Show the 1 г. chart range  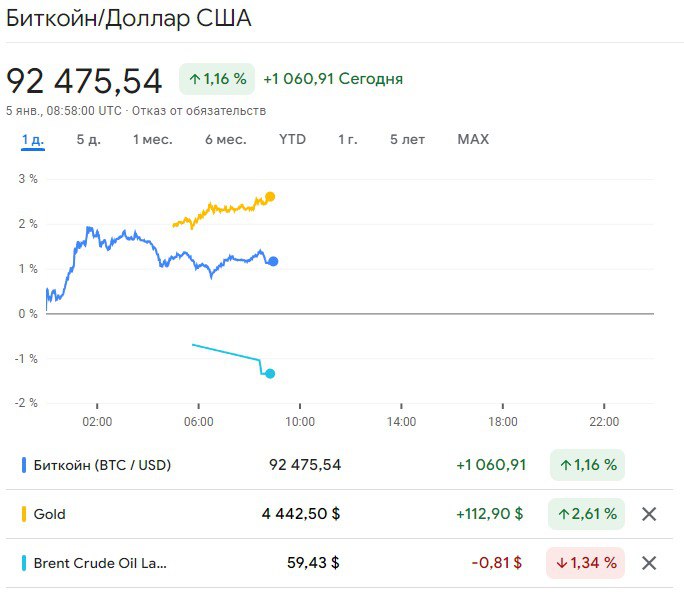[347, 139]
